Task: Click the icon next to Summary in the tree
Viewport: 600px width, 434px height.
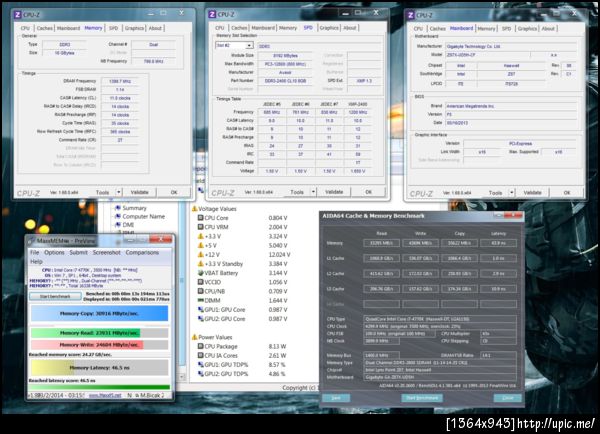Action: coord(117,208)
